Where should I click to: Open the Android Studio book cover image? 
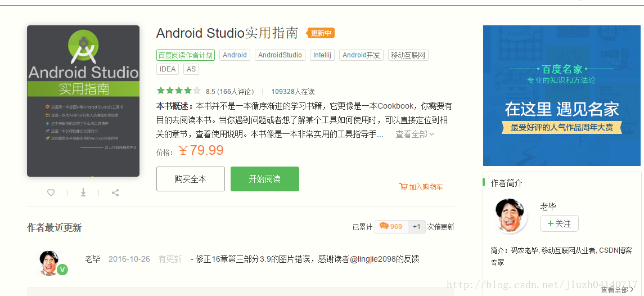pyautogui.click(x=83, y=101)
